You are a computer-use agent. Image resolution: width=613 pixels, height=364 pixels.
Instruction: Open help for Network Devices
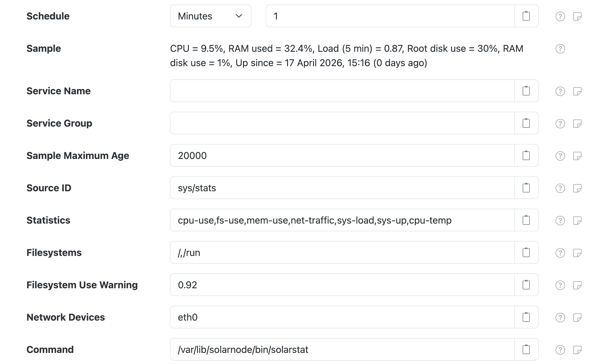tap(560, 317)
